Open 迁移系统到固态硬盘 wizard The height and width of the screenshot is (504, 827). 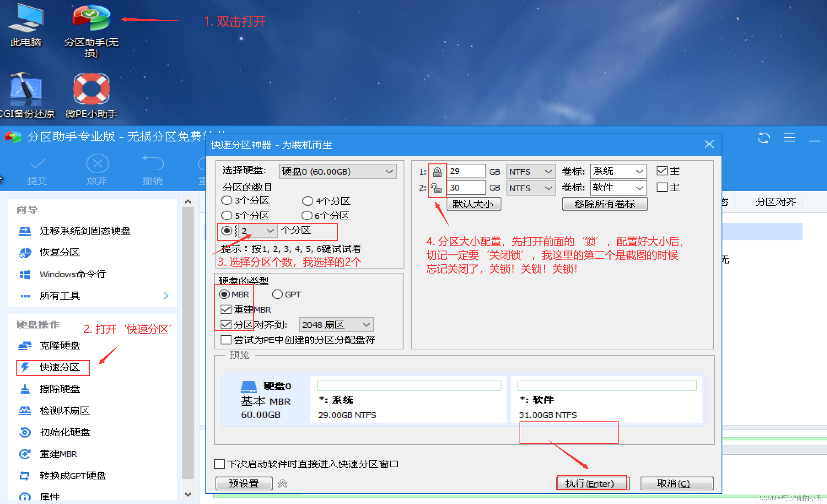pos(74,231)
